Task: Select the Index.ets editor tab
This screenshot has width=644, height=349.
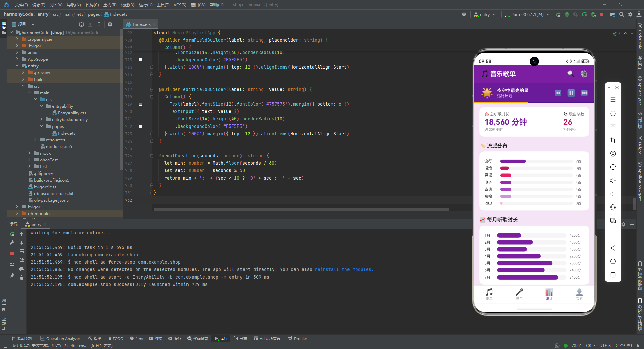Action: tap(141, 24)
